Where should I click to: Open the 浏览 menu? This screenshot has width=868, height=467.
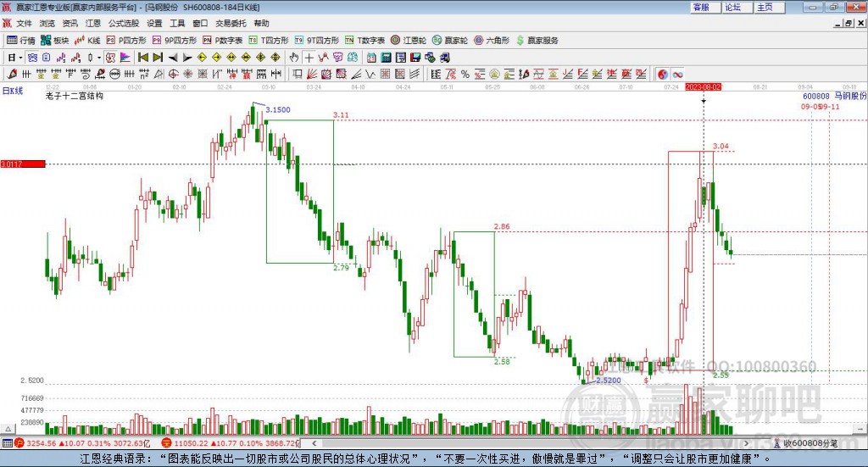coord(47,23)
